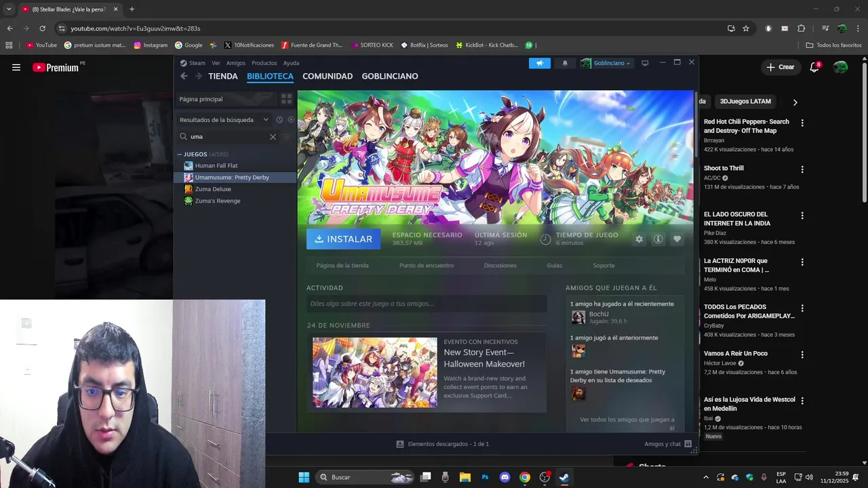
Task: Click next arrow of YouTube chips
Action: (x=795, y=102)
